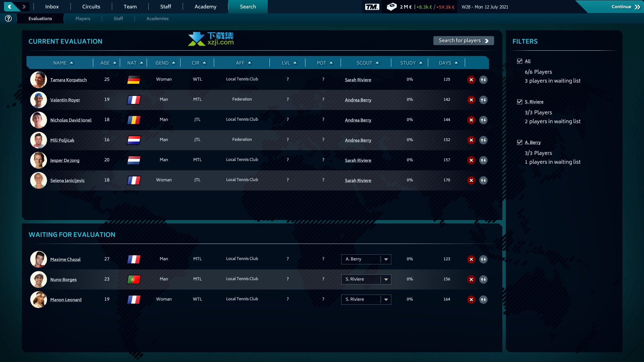Sort table by GEND column
This screenshot has width=644, height=362.
[x=165, y=63]
